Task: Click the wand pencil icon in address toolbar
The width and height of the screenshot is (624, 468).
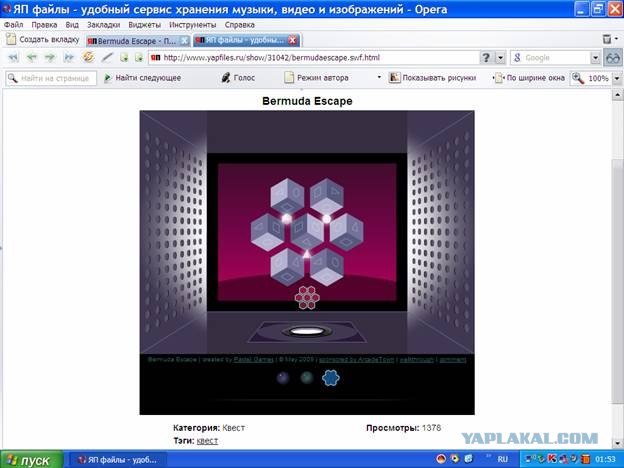Action: point(107,58)
